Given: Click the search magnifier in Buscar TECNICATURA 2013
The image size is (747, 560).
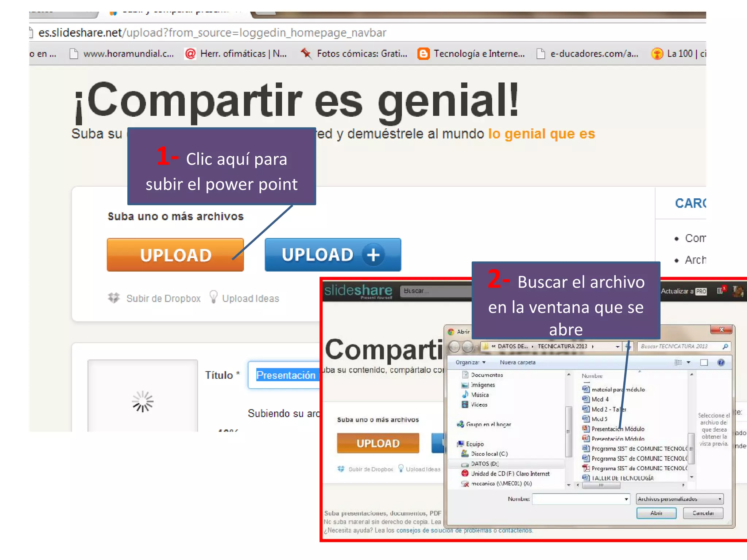Looking at the screenshot, I should (x=725, y=346).
